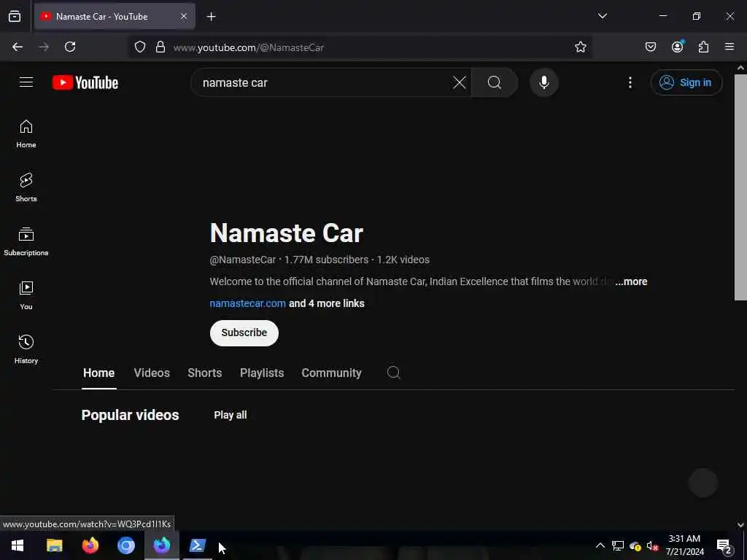This screenshot has width=747, height=560.
Task: Open File Explorer from the taskbar
Action: tap(54, 545)
